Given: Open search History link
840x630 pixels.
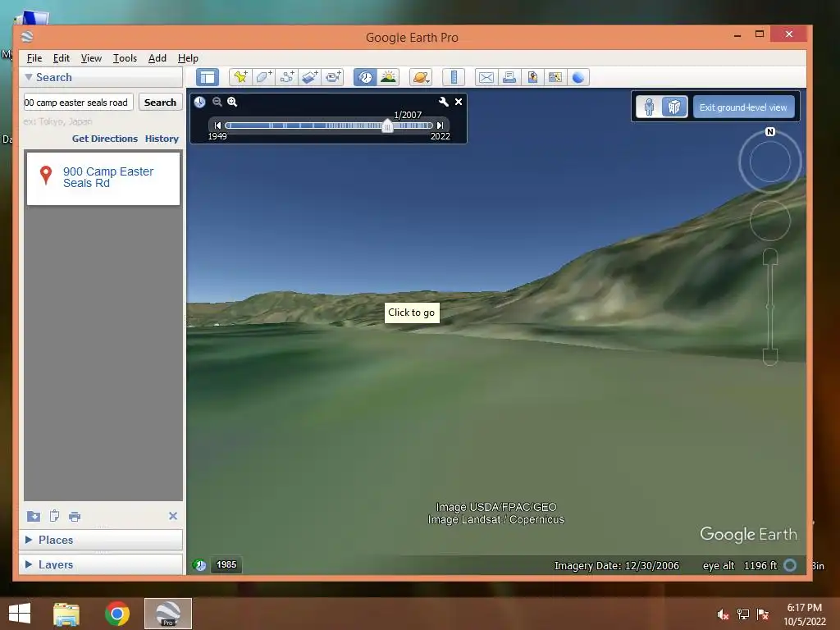Looking at the screenshot, I should pyautogui.click(x=162, y=139).
